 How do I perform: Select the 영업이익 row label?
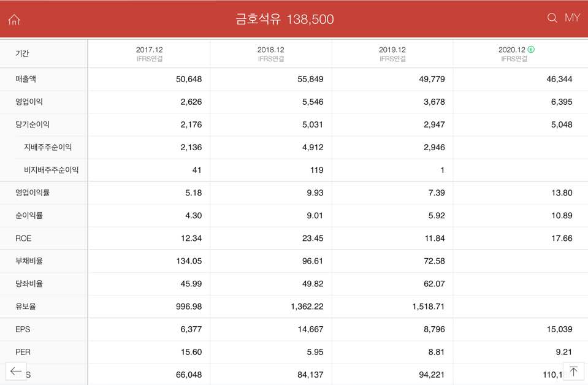click(x=29, y=102)
